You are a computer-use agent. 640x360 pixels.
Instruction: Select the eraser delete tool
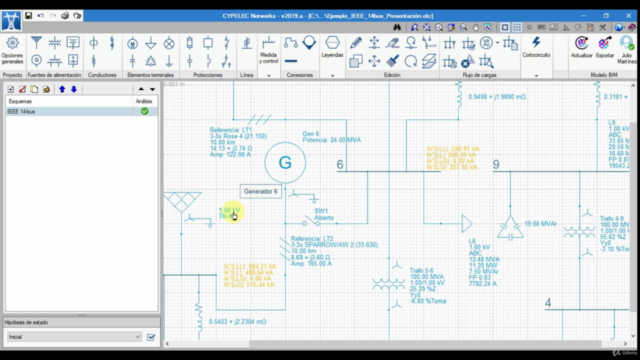tap(393, 43)
